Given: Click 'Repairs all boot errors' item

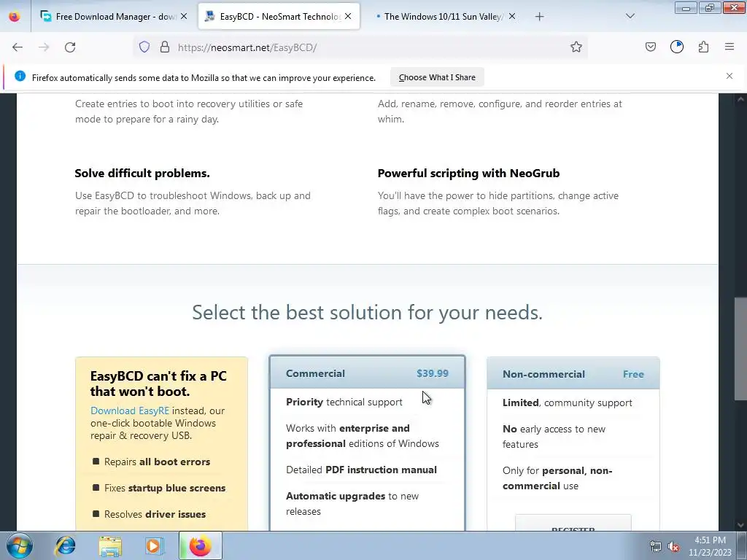Looking at the screenshot, I should click(x=158, y=462).
